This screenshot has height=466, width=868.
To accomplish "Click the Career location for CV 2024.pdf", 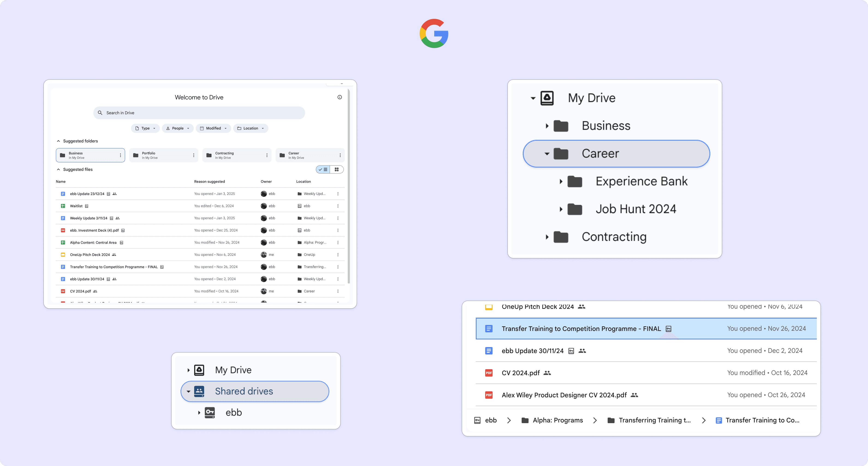I will [306, 291].
